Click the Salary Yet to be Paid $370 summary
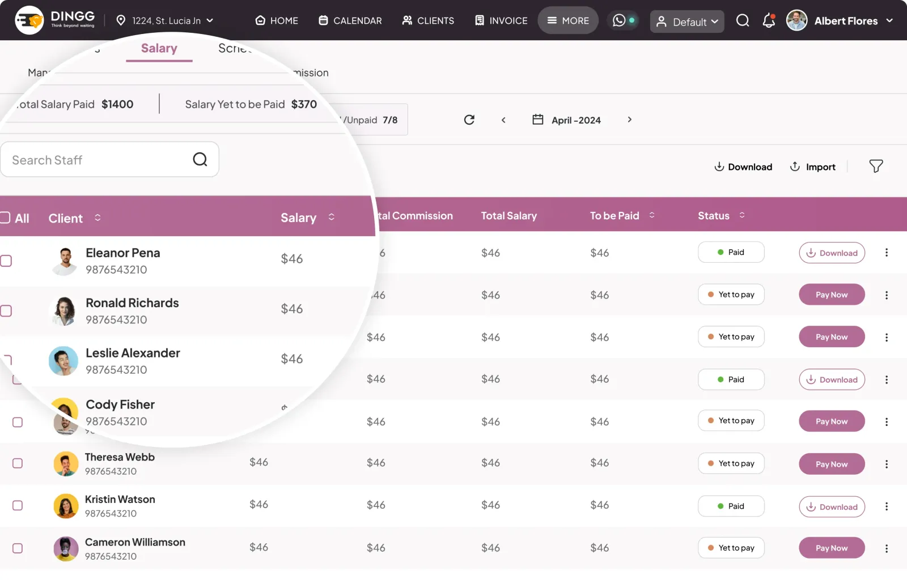 click(251, 104)
